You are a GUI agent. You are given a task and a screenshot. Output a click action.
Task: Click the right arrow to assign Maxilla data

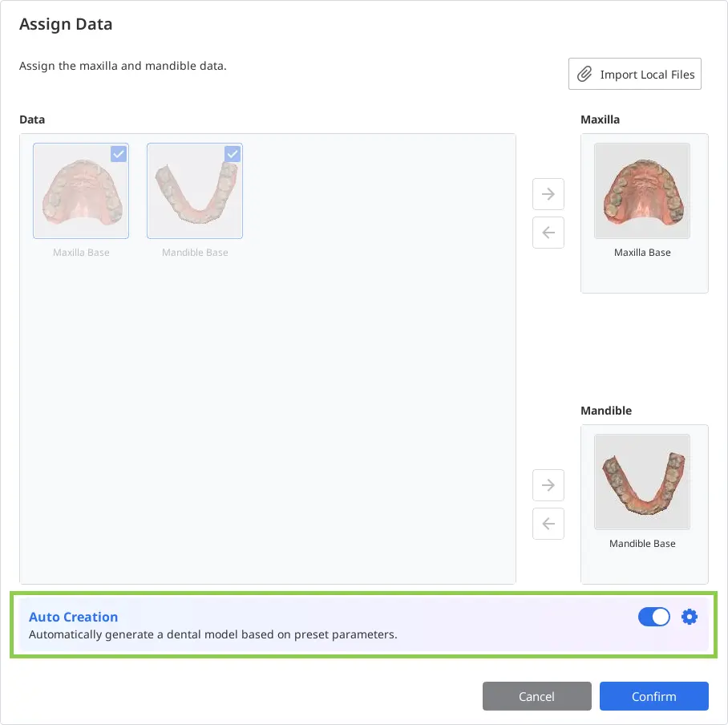coord(548,194)
